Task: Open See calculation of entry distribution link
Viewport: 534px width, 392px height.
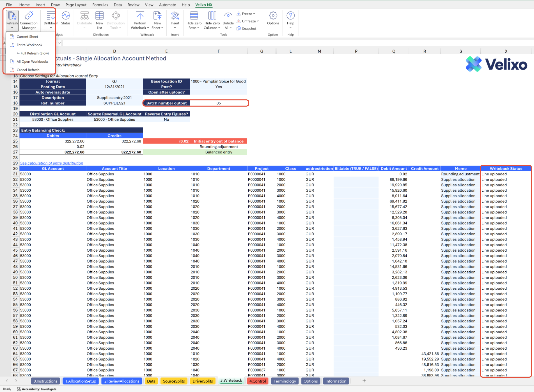Action: (52, 163)
